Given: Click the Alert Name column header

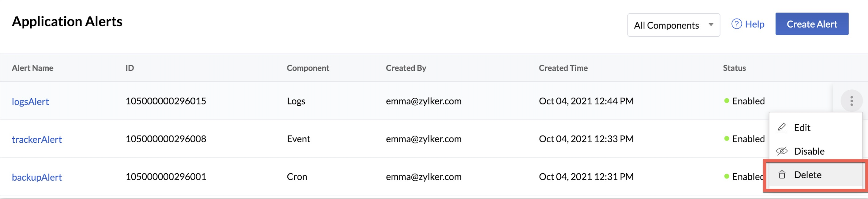Looking at the screenshot, I should click(x=32, y=68).
